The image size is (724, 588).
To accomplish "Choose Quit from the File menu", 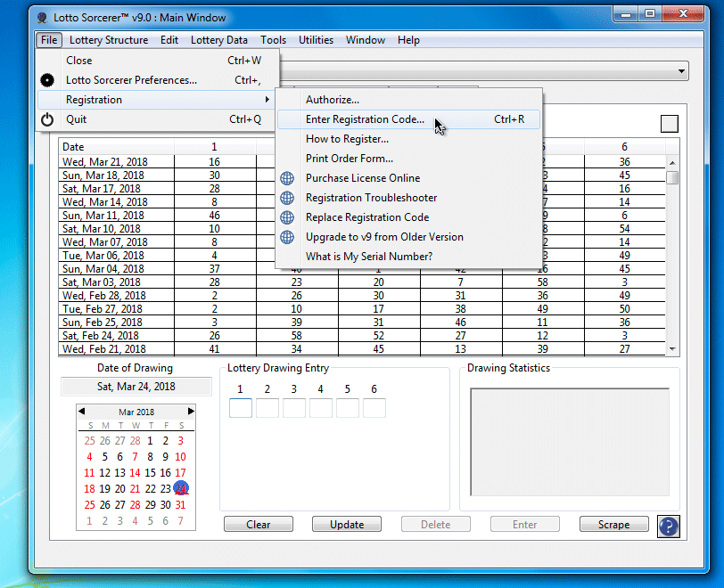I will click(157, 119).
